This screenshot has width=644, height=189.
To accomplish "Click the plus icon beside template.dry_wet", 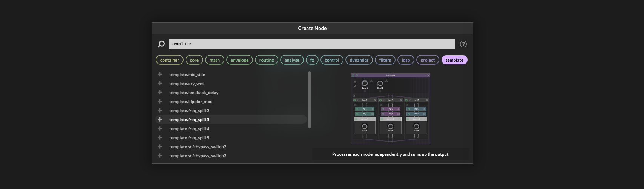I will pos(160,83).
